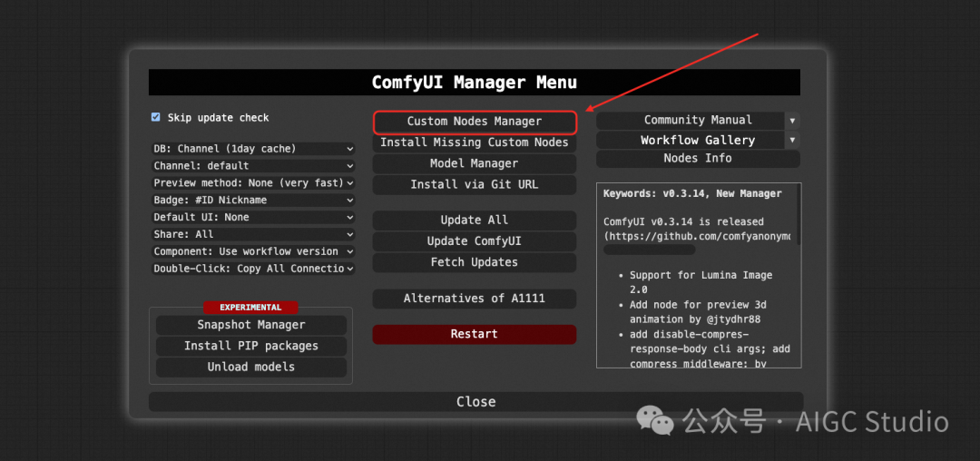Click the "Support for Lumina Image 2.0" item

pyautogui.click(x=701, y=282)
